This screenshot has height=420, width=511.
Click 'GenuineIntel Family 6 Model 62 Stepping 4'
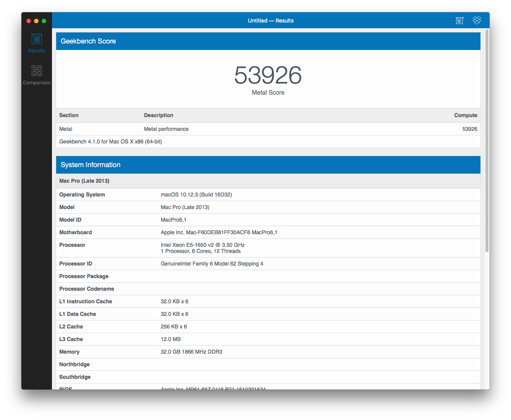[212, 264]
